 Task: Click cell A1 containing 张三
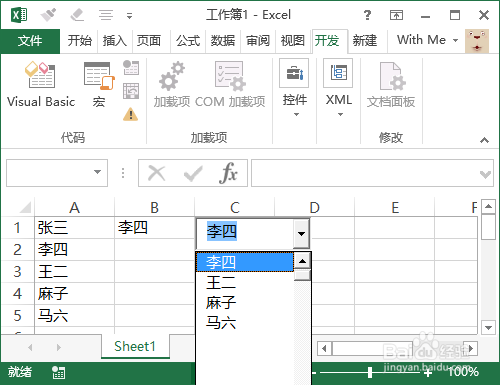point(75,228)
